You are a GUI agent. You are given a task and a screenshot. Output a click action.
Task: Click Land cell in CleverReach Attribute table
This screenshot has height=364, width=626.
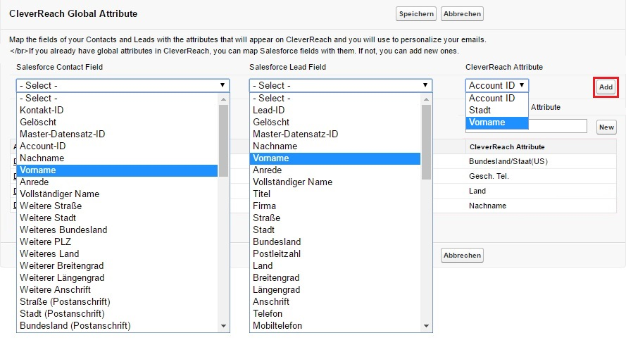541,191
